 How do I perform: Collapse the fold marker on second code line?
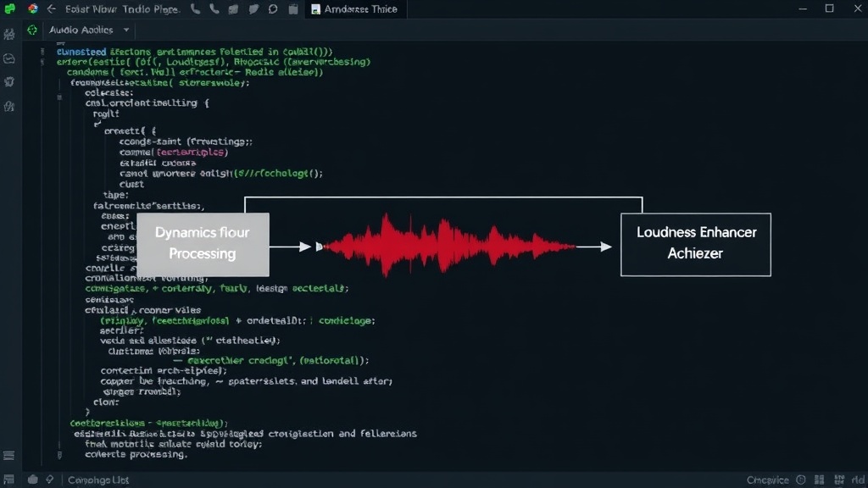pyautogui.click(x=42, y=62)
